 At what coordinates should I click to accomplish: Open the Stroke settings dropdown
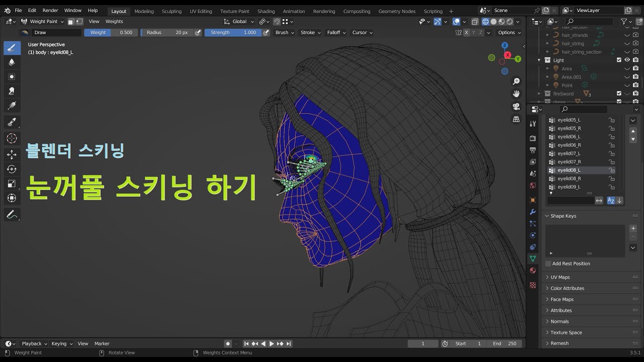pyautogui.click(x=310, y=33)
